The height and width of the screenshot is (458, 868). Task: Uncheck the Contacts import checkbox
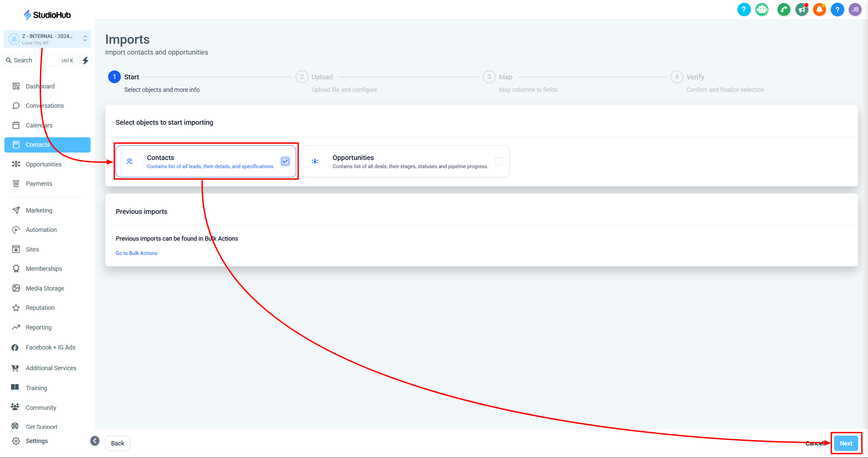pyautogui.click(x=285, y=161)
